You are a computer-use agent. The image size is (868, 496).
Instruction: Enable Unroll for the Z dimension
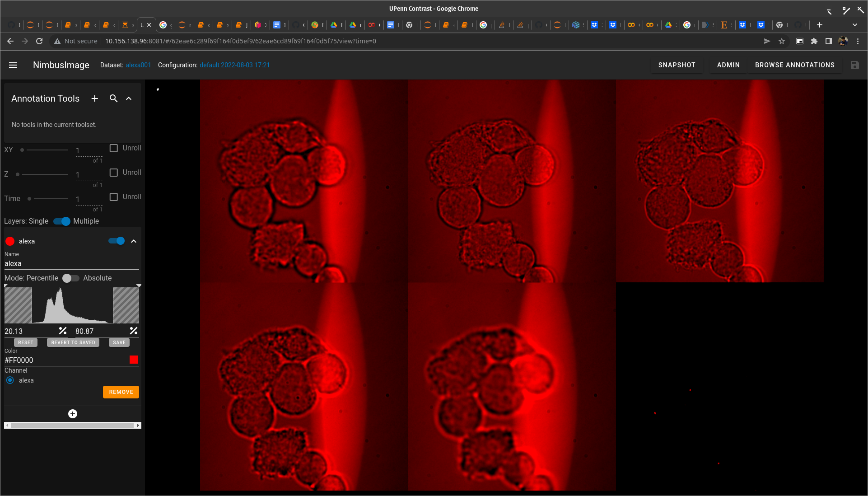pos(113,172)
